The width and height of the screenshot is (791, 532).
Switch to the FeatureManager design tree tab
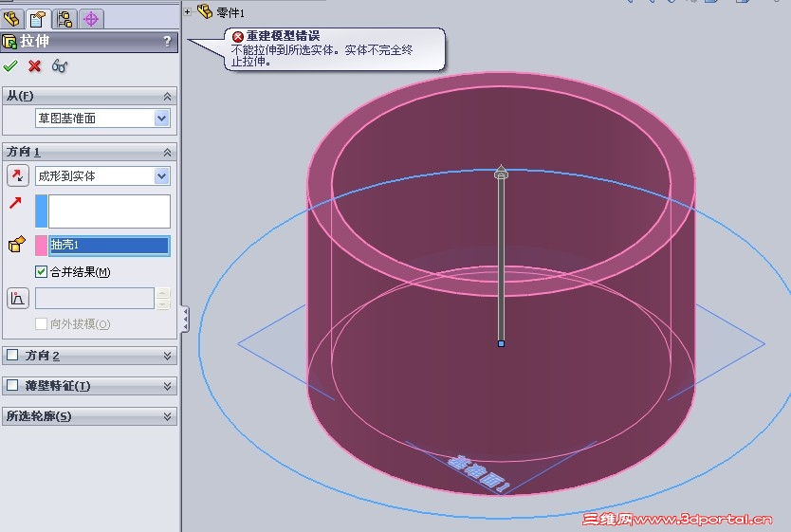pos(11,19)
